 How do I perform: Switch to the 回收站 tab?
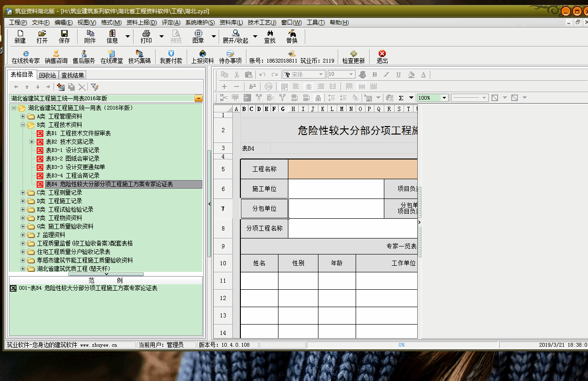pos(48,75)
